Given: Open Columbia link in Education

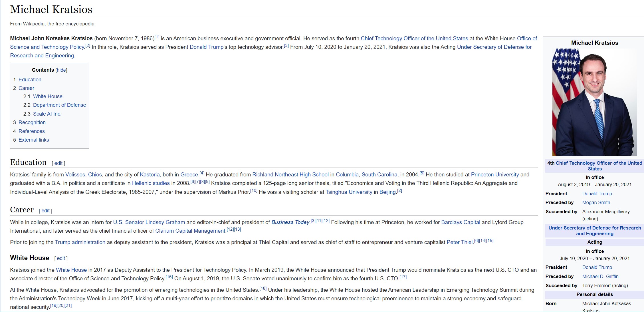Looking at the screenshot, I should tap(347, 175).
